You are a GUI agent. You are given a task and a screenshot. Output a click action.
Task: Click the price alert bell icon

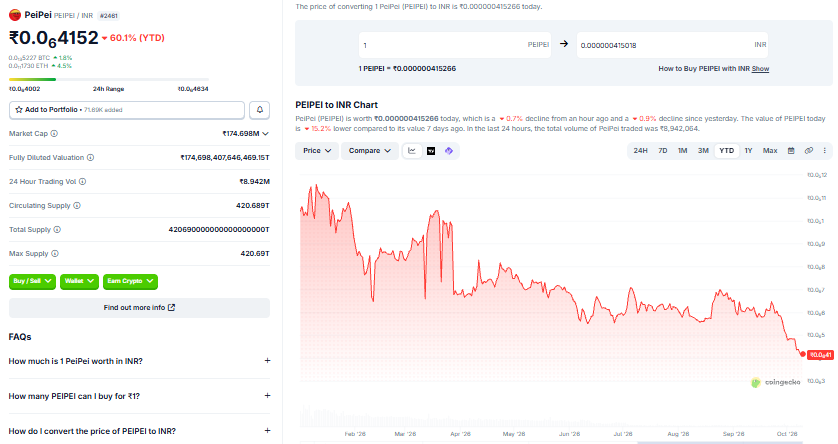(x=260, y=110)
